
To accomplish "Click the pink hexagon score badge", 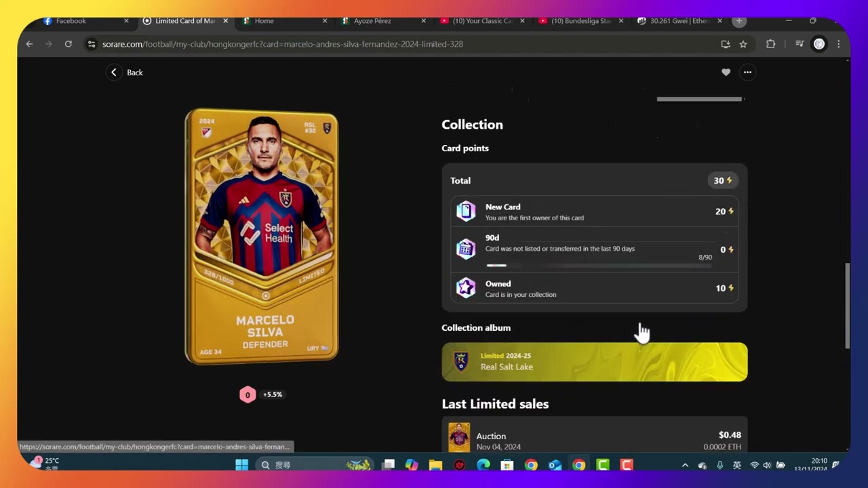I will (x=248, y=394).
